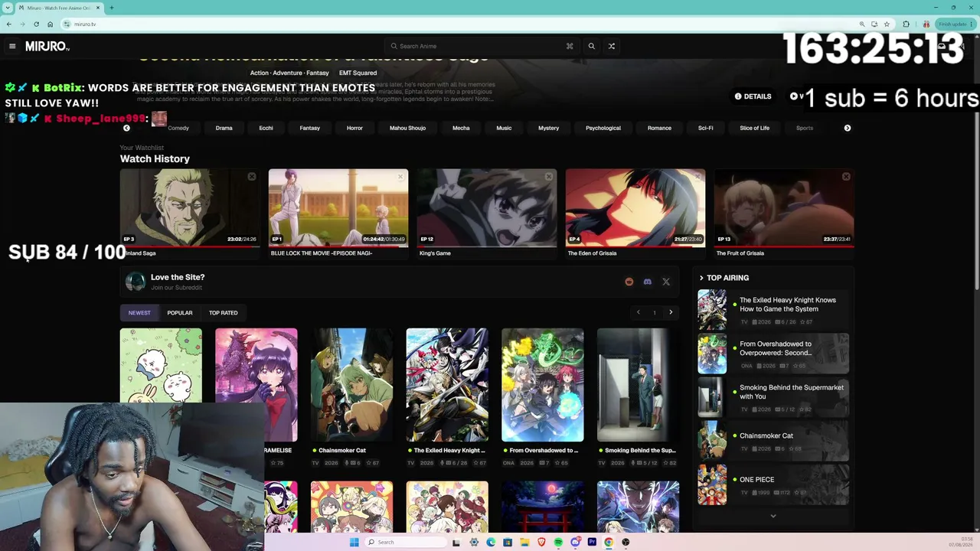
Task: Open the X (Twitter) icon
Action: 666,282
